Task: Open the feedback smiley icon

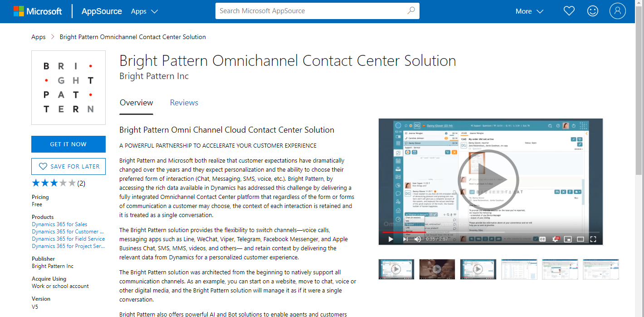Action: 593,11
